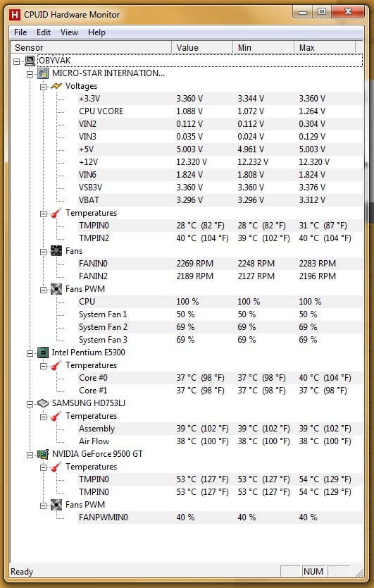Click the NVIDIA Fans PWM fan icon
This screenshot has height=588, width=374.
(x=56, y=505)
